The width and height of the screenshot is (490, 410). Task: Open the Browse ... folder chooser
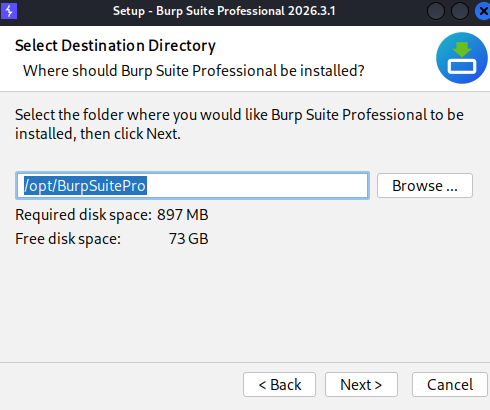425,186
